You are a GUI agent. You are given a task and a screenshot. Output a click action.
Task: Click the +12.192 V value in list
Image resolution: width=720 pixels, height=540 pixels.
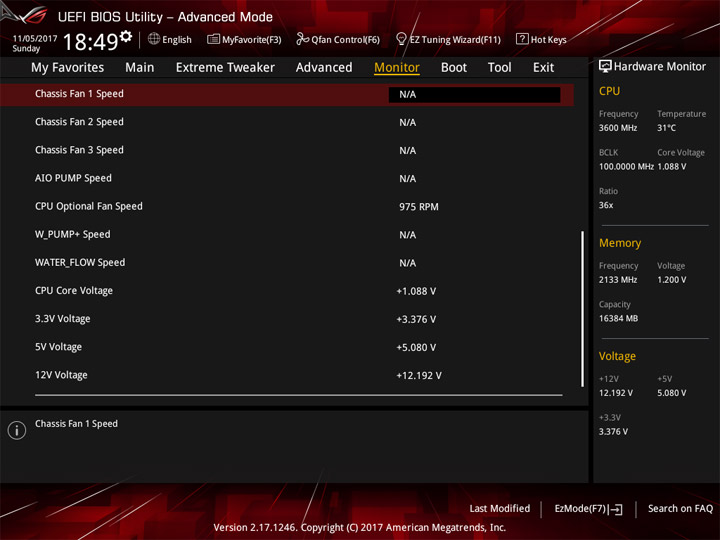(x=419, y=376)
